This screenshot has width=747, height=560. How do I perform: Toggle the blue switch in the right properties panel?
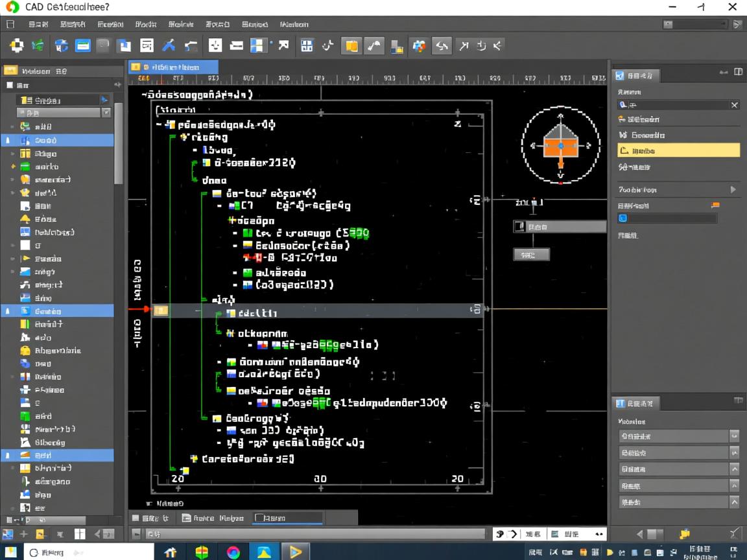tap(623, 218)
